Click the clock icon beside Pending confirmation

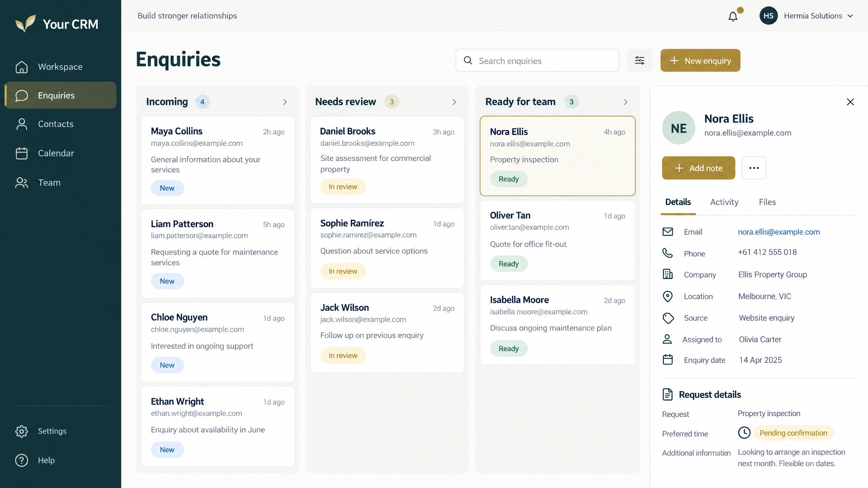(x=744, y=433)
